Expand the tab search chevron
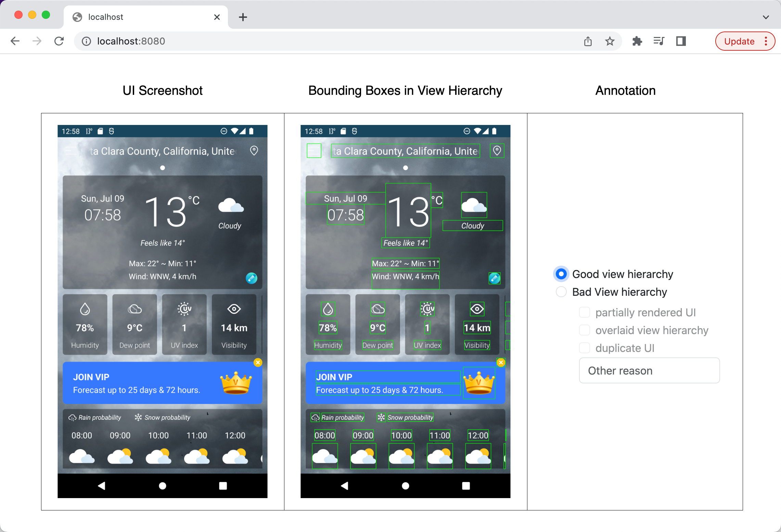 (766, 17)
